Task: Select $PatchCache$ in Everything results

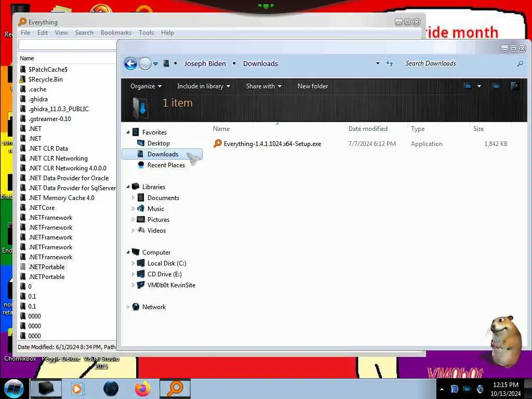Action: click(x=48, y=69)
